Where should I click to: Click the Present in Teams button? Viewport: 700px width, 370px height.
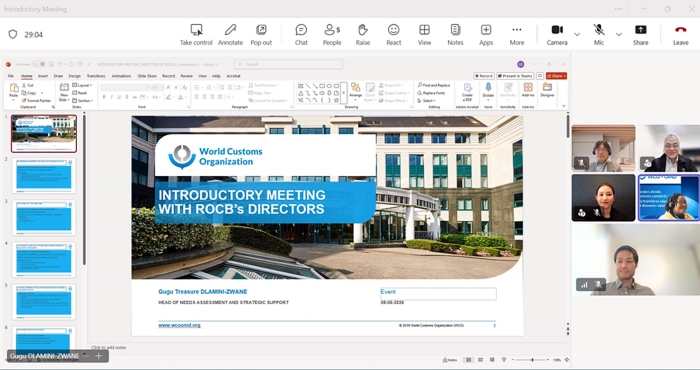click(515, 76)
